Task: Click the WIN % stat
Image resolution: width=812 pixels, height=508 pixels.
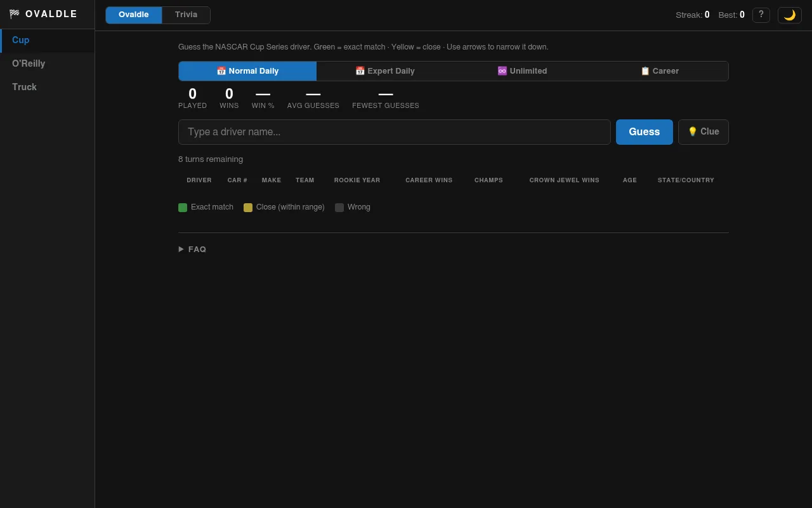Action: pyautogui.click(x=263, y=98)
